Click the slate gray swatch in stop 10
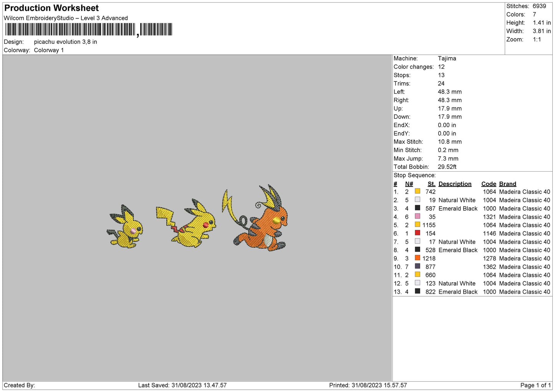Image resolution: width=555 pixels, height=392 pixels. pyautogui.click(x=417, y=266)
